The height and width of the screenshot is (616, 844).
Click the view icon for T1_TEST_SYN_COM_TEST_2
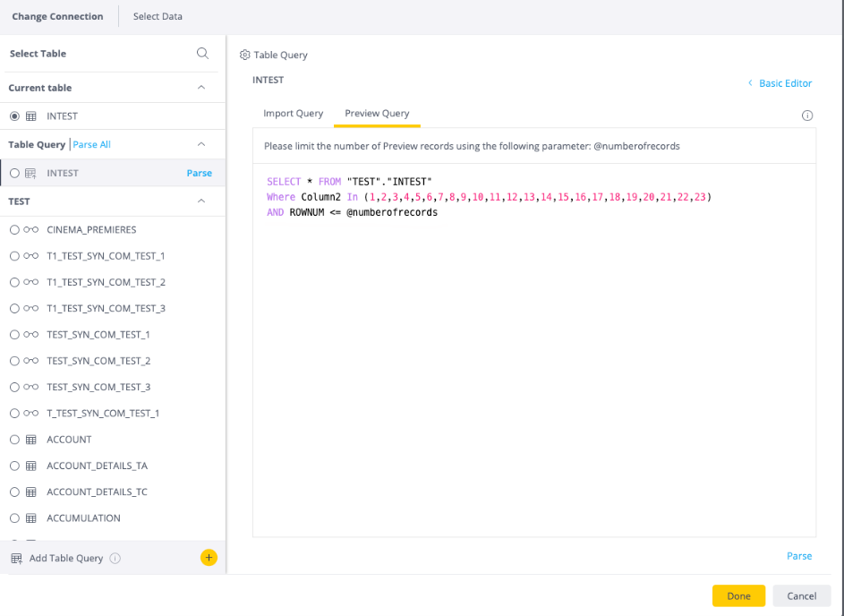tap(30, 282)
